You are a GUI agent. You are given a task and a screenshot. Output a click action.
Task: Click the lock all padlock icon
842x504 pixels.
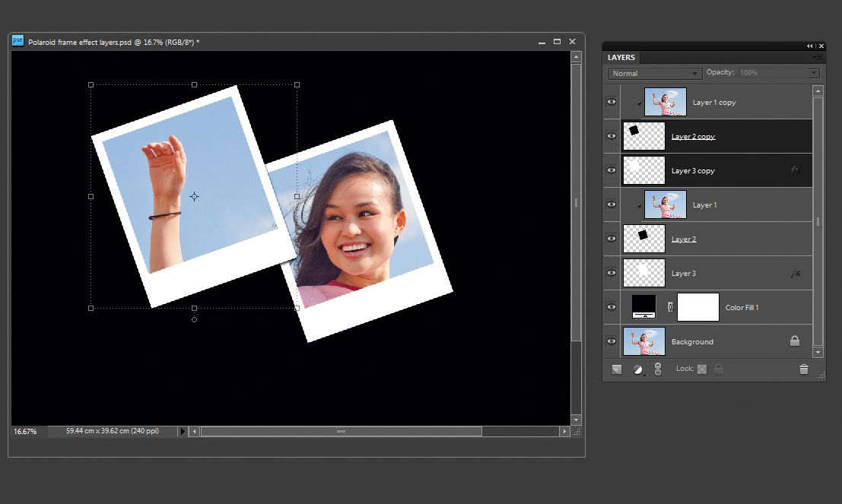click(x=719, y=369)
